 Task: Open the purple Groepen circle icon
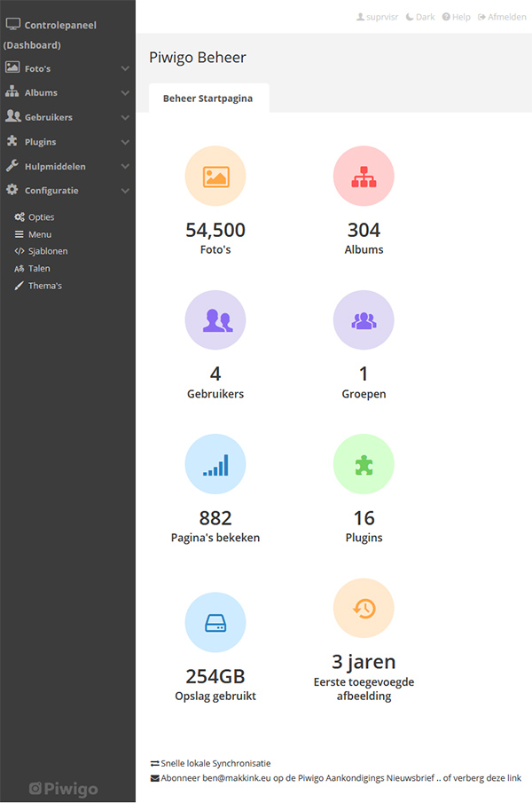[364, 320]
